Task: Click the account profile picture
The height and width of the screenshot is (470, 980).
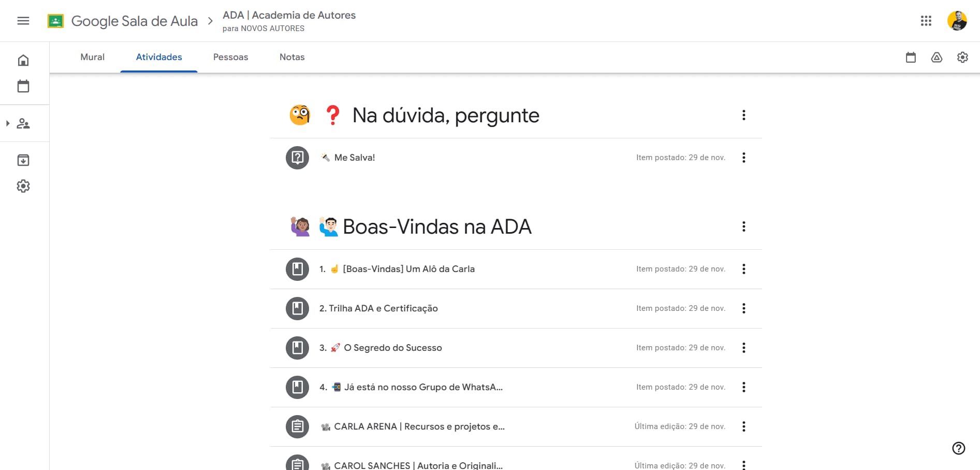Action: 957,21
